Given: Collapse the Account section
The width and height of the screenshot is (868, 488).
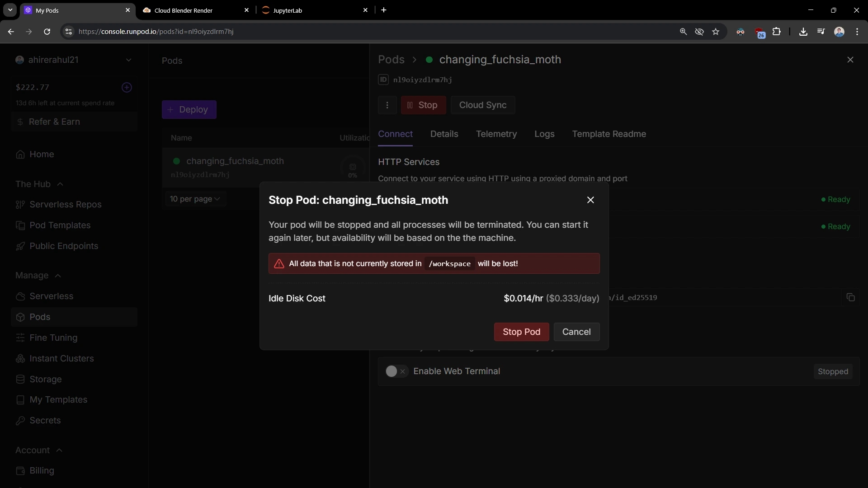Looking at the screenshot, I should 59,450.
